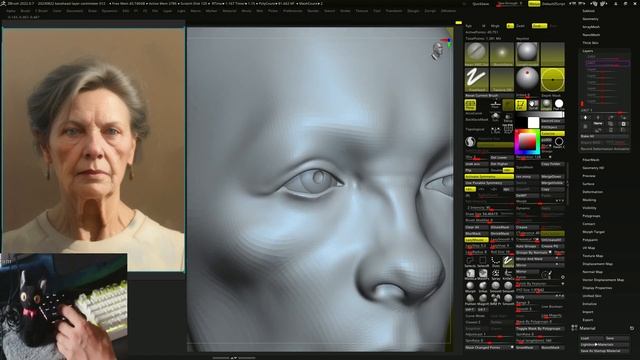The image size is (640, 360).
Task: Open the alpha thumbnail picker
Action: click(x=502, y=54)
